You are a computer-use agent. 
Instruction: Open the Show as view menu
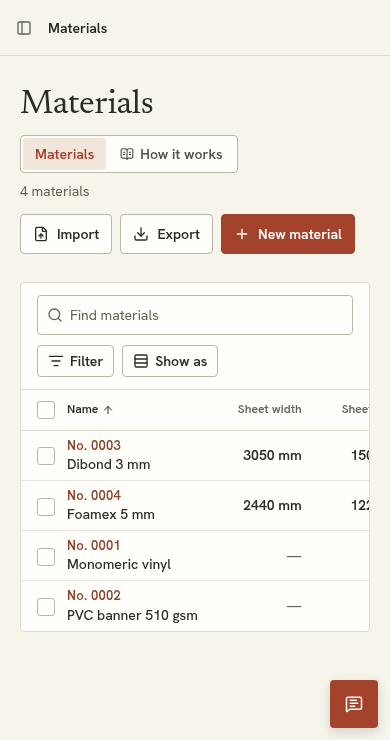click(170, 361)
